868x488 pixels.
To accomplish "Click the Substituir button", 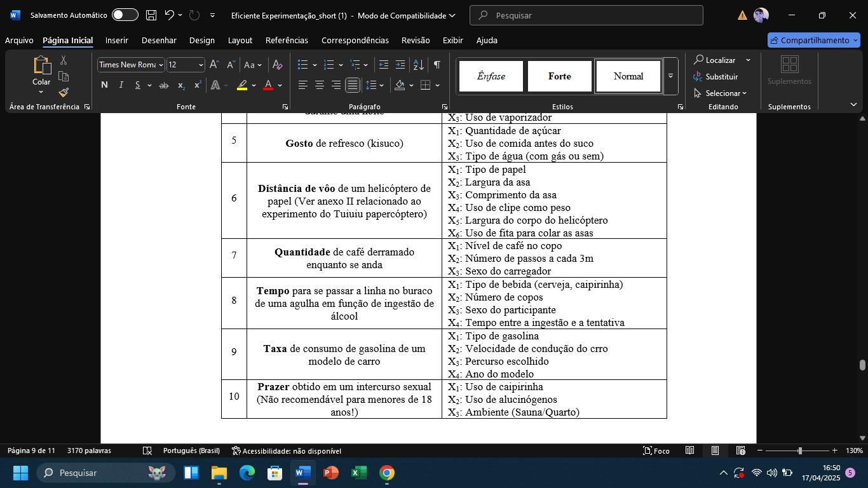I will [715, 77].
